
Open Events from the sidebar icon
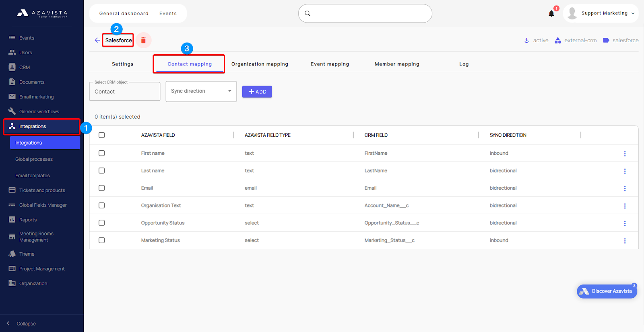(12, 38)
